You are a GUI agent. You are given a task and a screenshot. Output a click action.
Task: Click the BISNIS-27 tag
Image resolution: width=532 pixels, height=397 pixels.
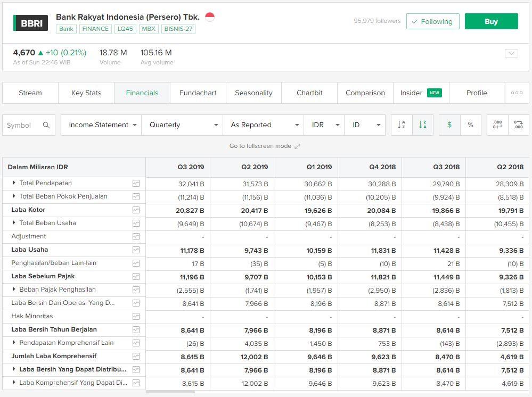click(x=178, y=29)
